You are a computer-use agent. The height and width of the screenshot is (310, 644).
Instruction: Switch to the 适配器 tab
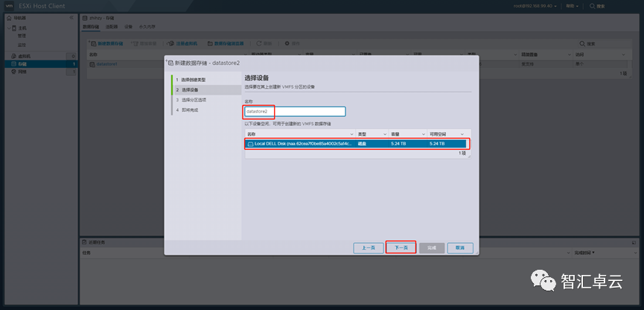click(x=112, y=27)
